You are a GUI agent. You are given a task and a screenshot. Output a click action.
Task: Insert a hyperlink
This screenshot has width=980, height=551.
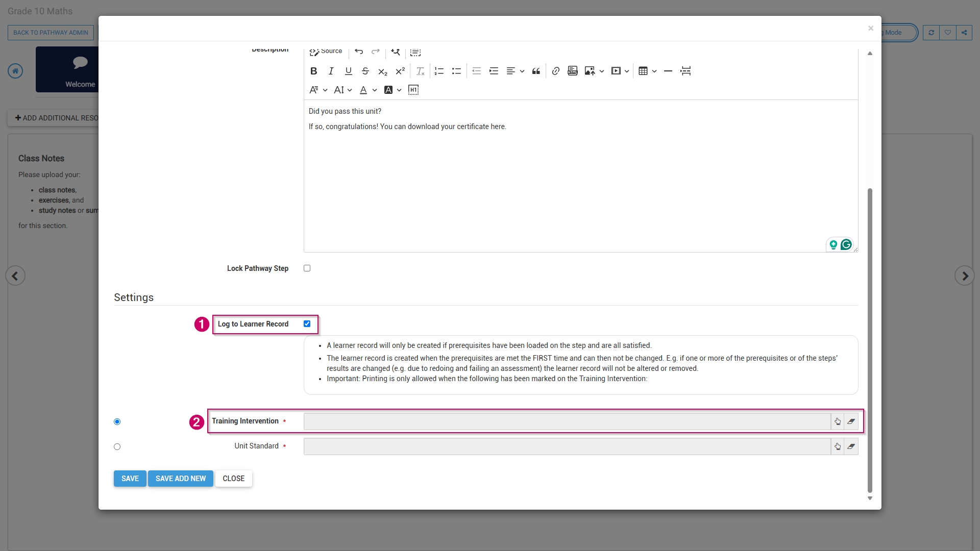coord(556,71)
